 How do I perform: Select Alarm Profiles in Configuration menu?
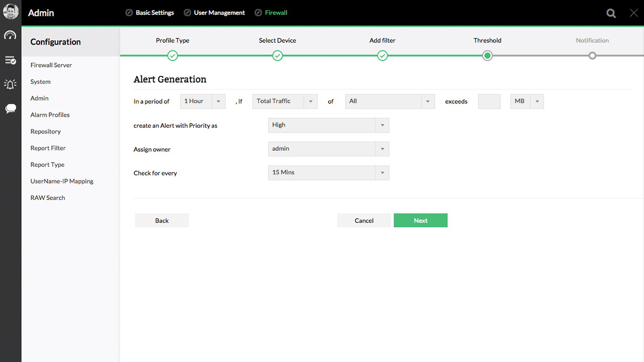click(x=50, y=115)
